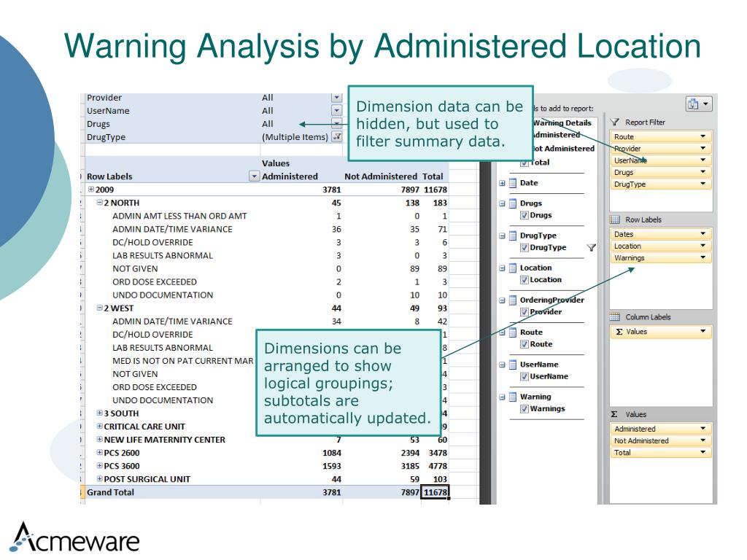Click the DrugType table icon
This screenshot has height=560, width=747.
click(513, 236)
